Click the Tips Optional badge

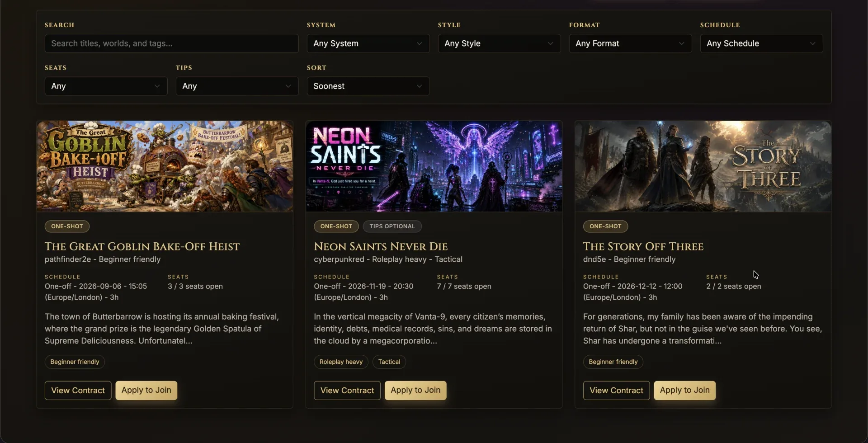tap(392, 226)
